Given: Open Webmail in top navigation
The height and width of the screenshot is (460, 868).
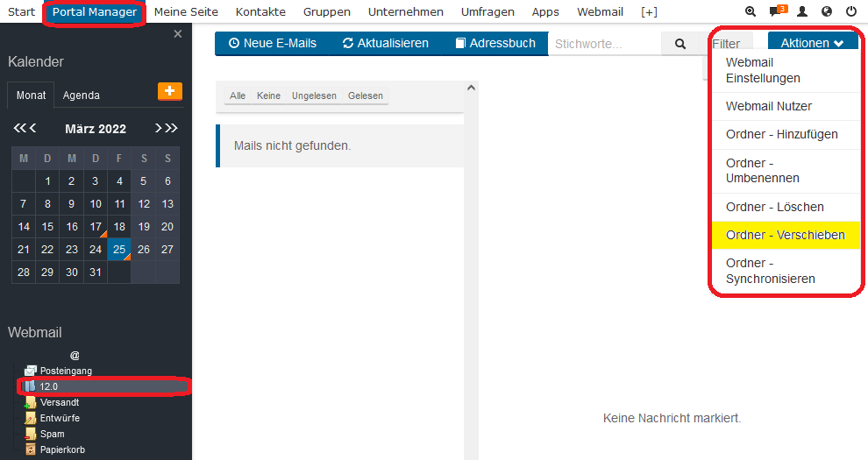Looking at the screenshot, I should 600,11.
